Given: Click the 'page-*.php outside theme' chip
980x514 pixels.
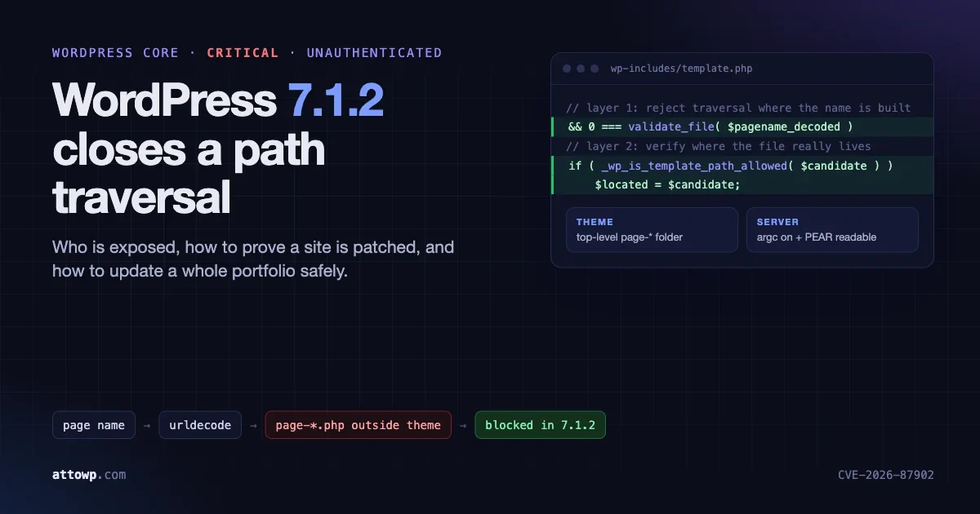Looking at the screenshot, I should click(x=359, y=425).
